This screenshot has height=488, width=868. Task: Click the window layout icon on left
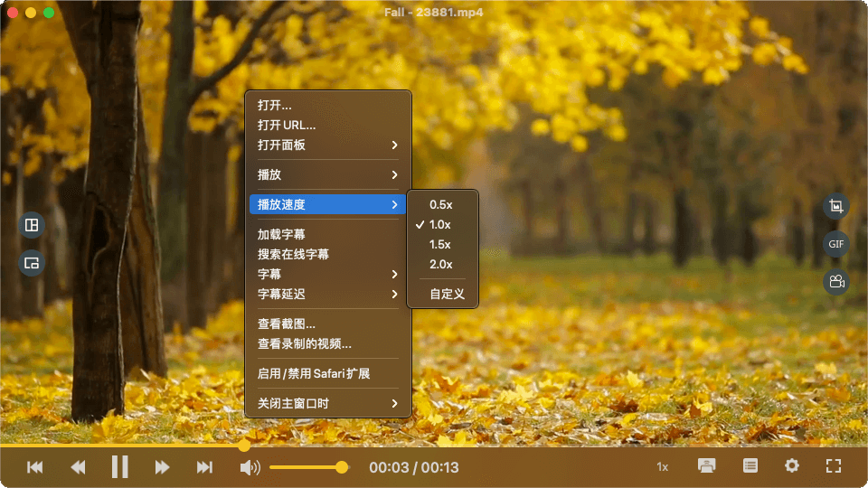click(x=32, y=225)
